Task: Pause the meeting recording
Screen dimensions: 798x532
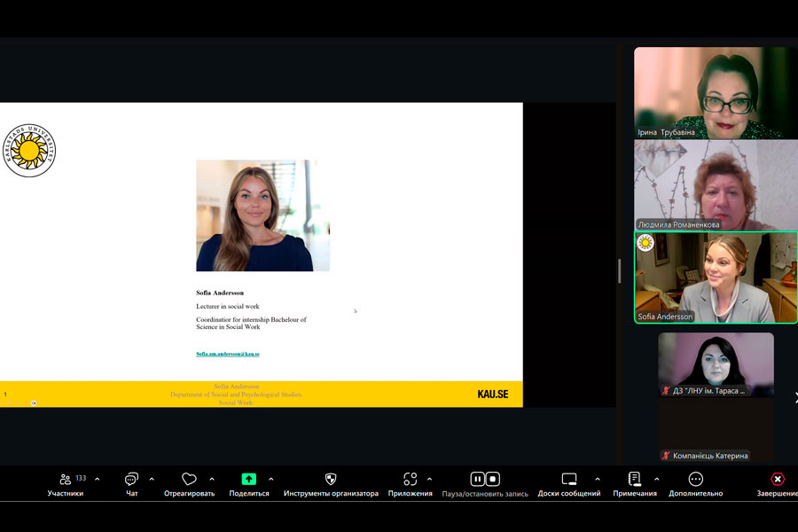Action: (477, 479)
